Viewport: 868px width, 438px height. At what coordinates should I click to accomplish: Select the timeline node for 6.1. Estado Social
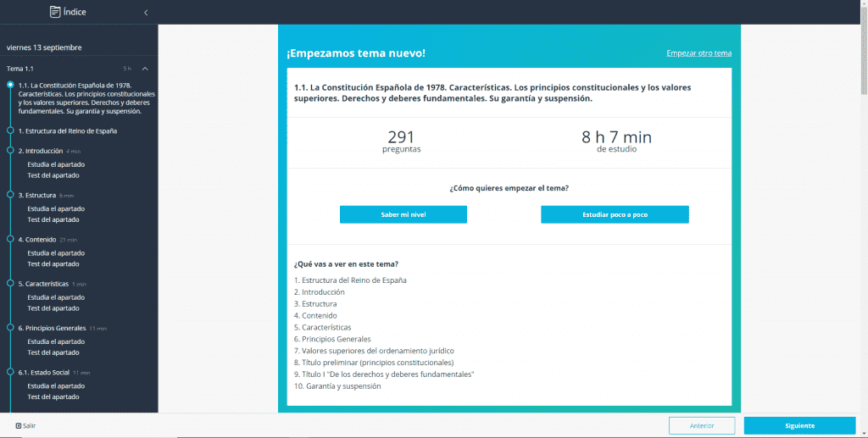(x=10, y=372)
